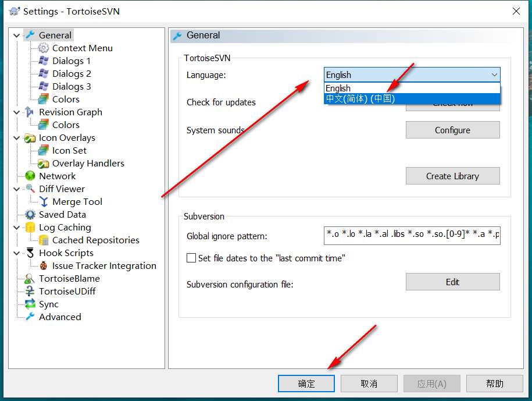Open the Network settings page
Viewport: 532px width, 401px height.
pos(58,176)
